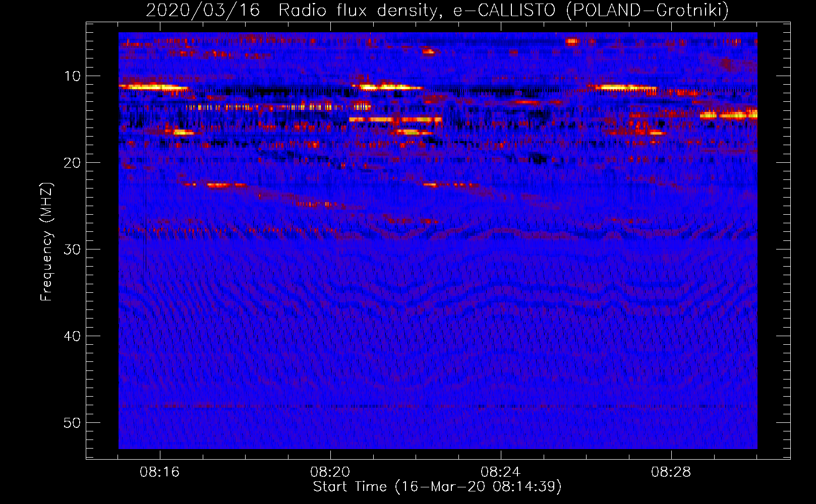Screen dimensions: 816x504
Task: Click the 10 MHz frequency tick label
Action: tap(73, 76)
